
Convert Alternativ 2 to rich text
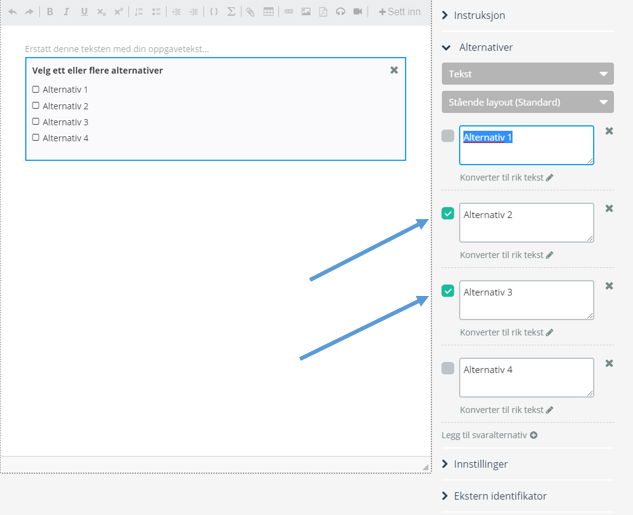pyautogui.click(x=506, y=255)
